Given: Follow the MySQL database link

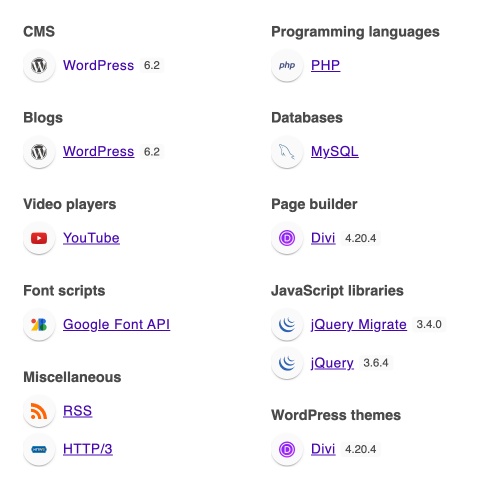Looking at the screenshot, I should coord(335,152).
